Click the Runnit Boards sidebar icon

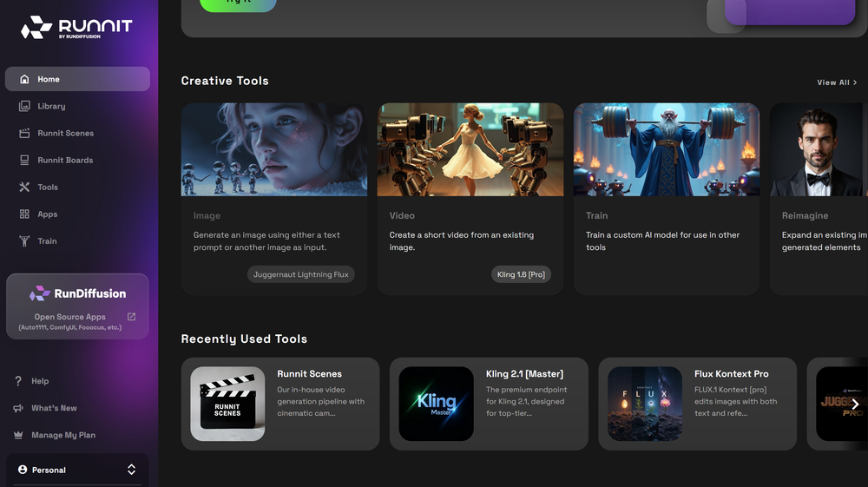pos(24,160)
